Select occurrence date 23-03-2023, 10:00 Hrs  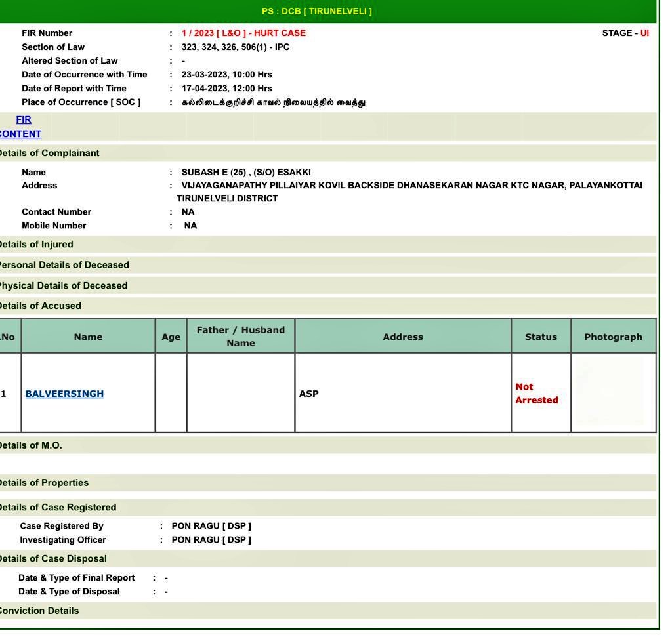[226, 75]
